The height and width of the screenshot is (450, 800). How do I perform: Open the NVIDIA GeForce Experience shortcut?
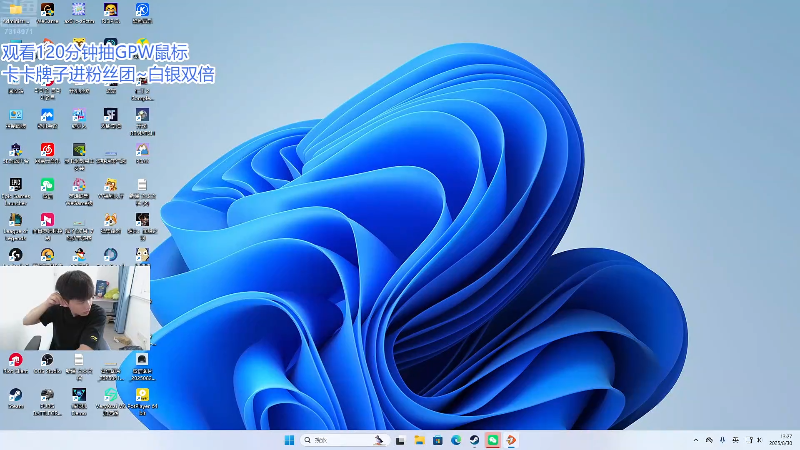pos(79,149)
